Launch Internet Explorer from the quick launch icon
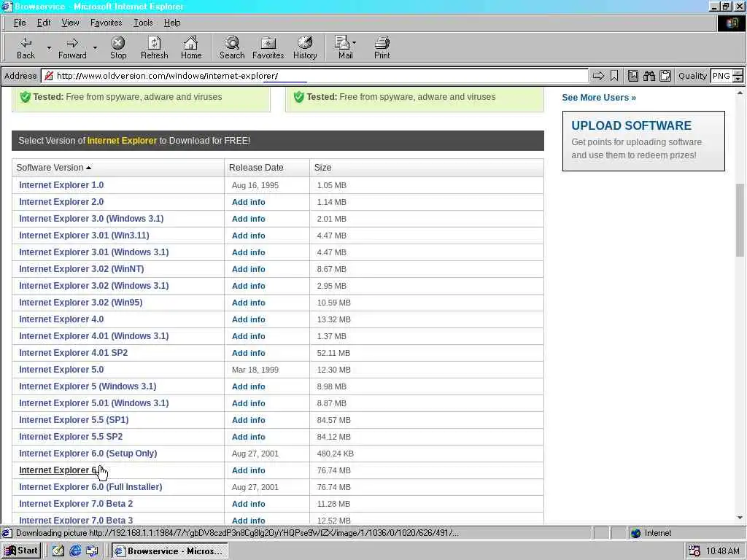747x560 pixels. [x=75, y=551]
